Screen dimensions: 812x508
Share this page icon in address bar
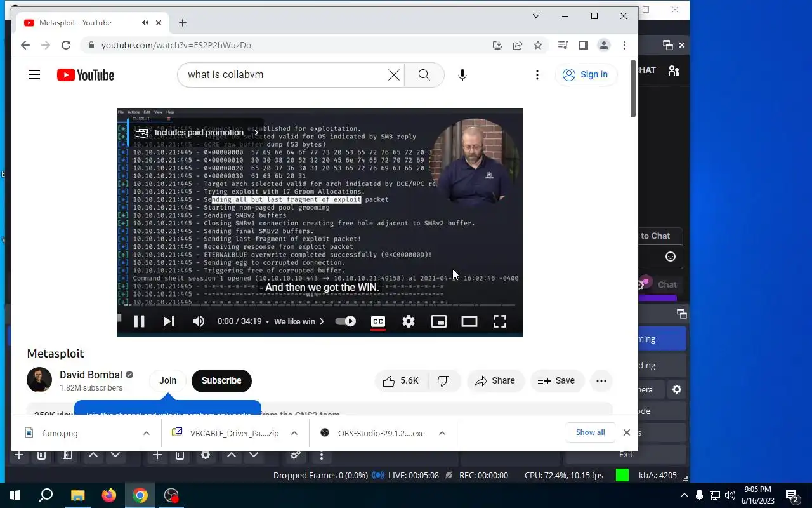[x=518, y=45]
